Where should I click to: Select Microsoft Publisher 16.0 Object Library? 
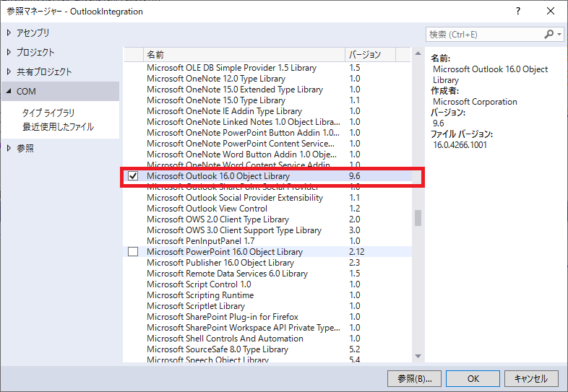pos(267,263)
